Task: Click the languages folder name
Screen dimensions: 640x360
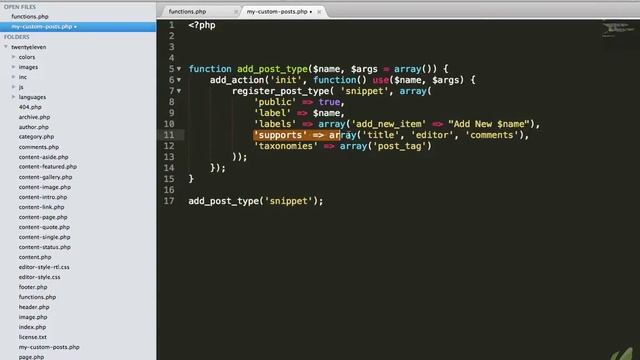Action: point(32,97)
